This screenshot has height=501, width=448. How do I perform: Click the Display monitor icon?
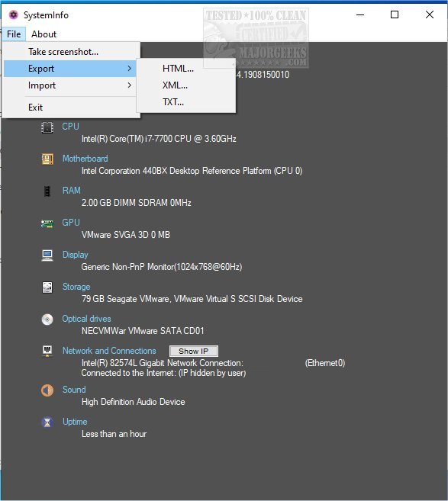click(x=47, y=255)
